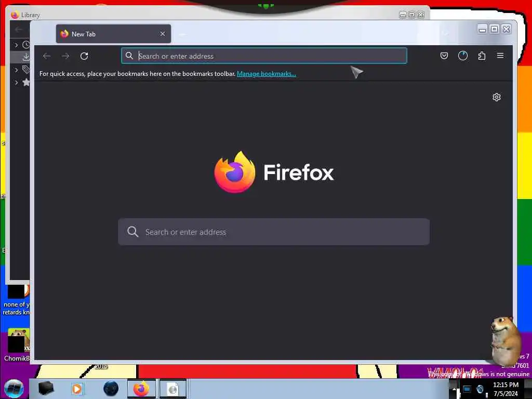The width and height of the screenshot is (532, 399).
Task: Open the Windows Start orb
Action: point(14,389)
